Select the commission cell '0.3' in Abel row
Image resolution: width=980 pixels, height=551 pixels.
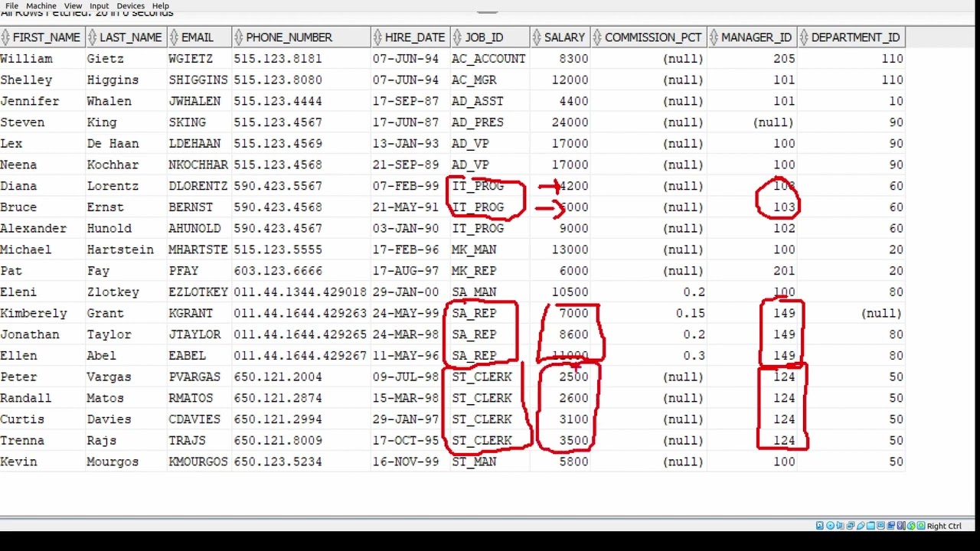point(694,356)
